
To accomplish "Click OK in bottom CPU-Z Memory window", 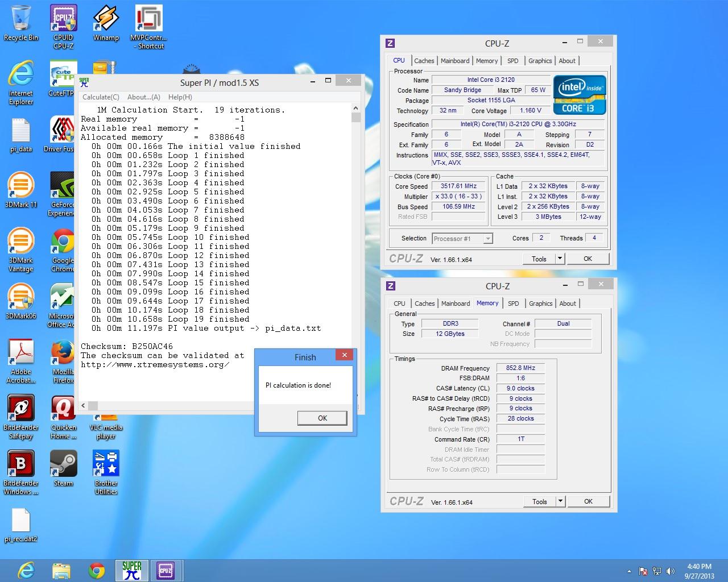I will pyautogui.click(x=588, y=501).
